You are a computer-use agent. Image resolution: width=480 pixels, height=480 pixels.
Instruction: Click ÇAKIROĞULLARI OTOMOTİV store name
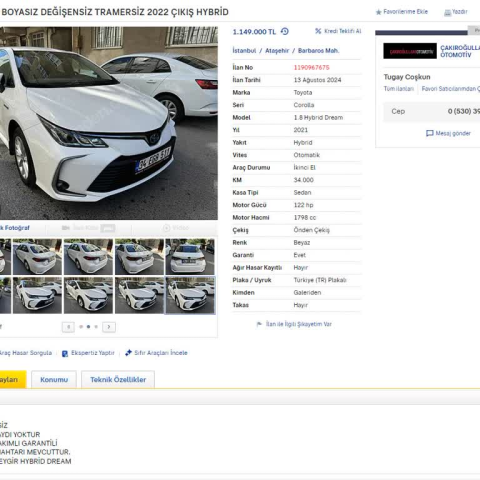(x=460, y=51)
